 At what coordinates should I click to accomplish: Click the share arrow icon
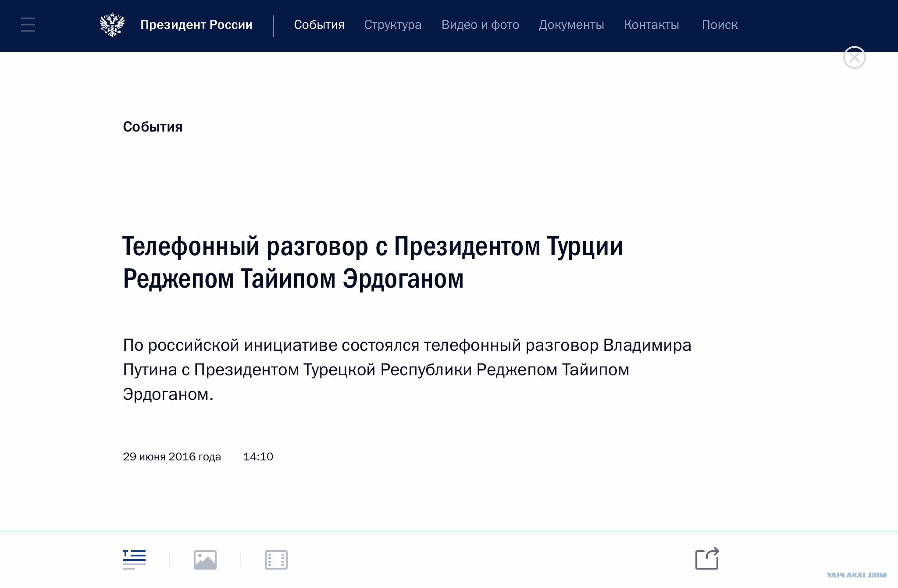click(707, 559)
